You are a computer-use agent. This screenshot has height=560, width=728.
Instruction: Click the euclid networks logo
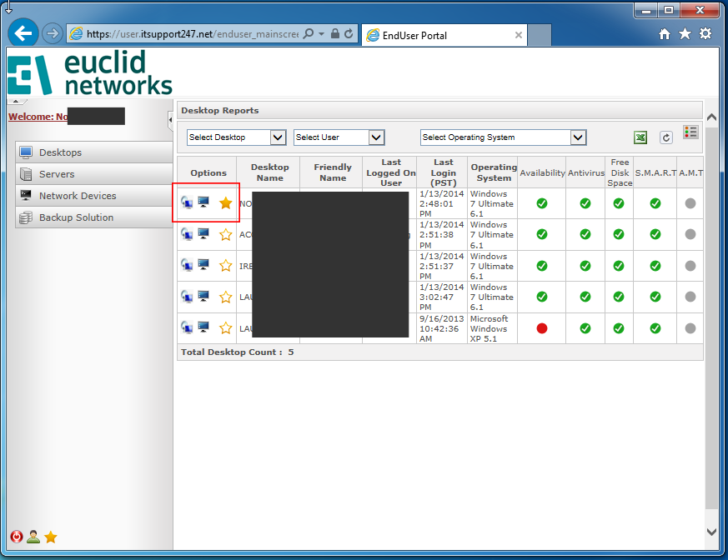point(90,74)
